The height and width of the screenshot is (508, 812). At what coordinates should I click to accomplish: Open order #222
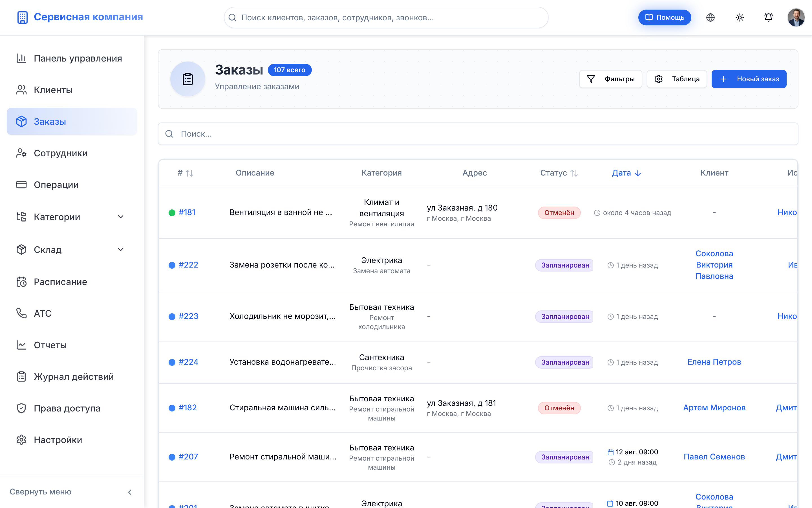[x=188, y=265]
